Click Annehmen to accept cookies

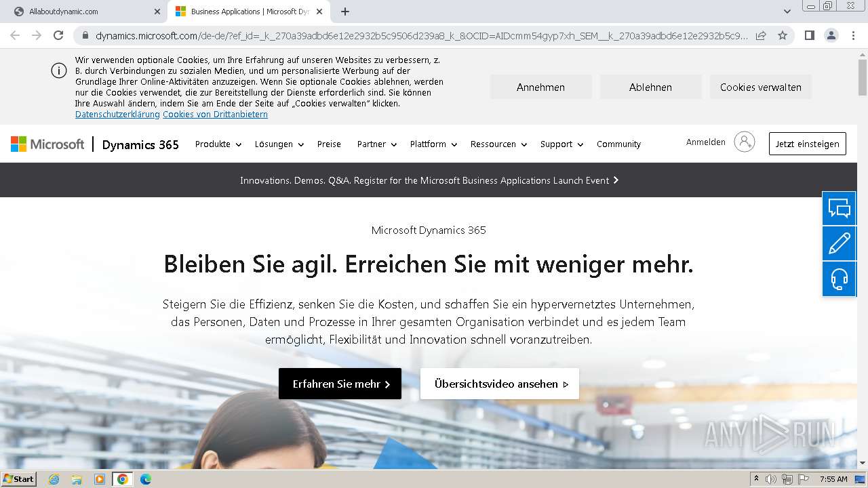point(540,87)
